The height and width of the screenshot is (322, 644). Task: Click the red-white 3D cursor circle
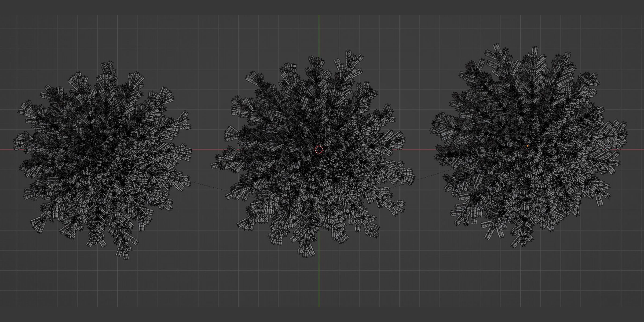tap(319, 149)
